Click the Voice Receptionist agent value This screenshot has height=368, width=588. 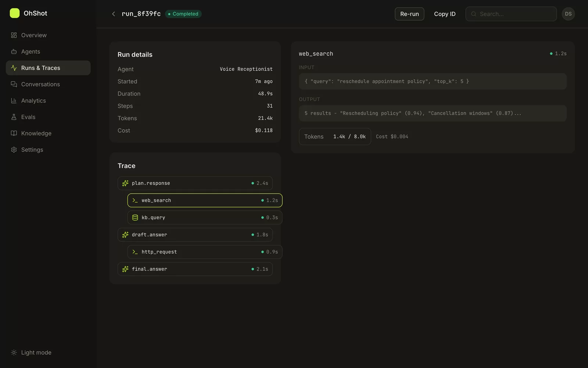[x=246, y=69]
